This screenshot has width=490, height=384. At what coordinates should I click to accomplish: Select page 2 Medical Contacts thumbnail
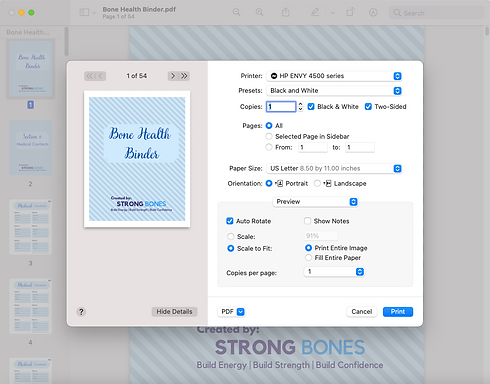click(x=30, y=148)
